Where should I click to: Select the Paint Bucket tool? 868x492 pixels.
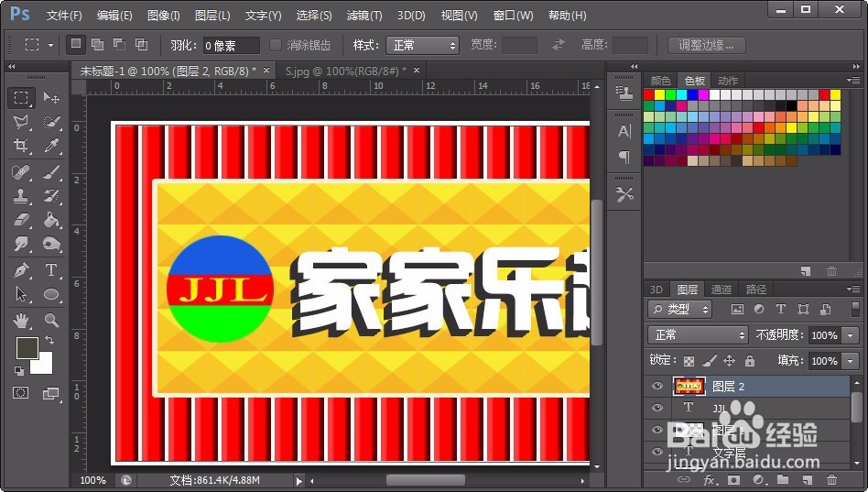click(51, 219)
